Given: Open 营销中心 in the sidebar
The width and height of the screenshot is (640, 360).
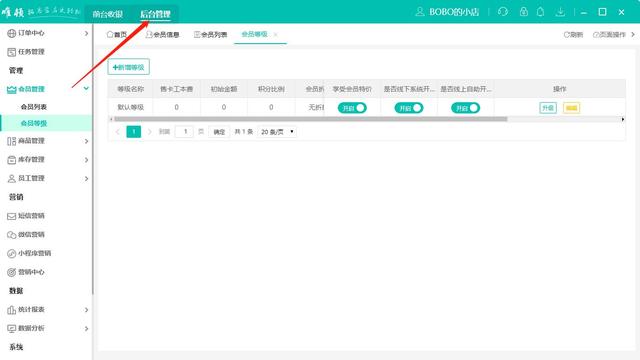Looking at the screenshot, I should tap(31, 272).
